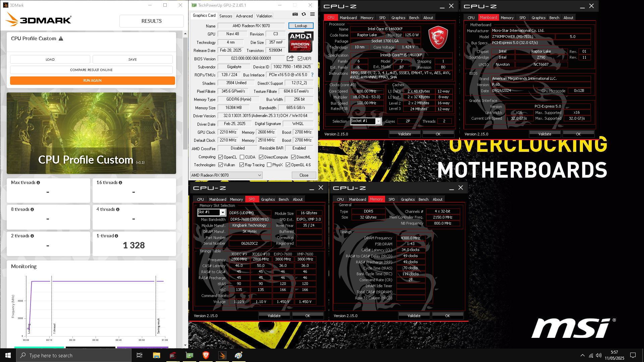This screenshot has height=362, width=644.
Task: Toggle the CUDA checkbox
Action: coord(242,157)
